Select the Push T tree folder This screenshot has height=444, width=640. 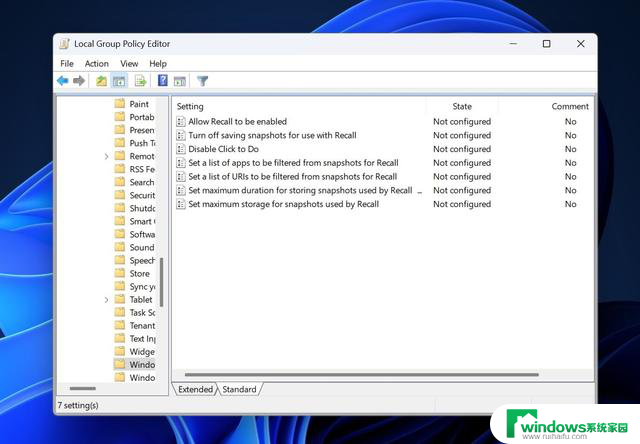click(x=142, y=143)
